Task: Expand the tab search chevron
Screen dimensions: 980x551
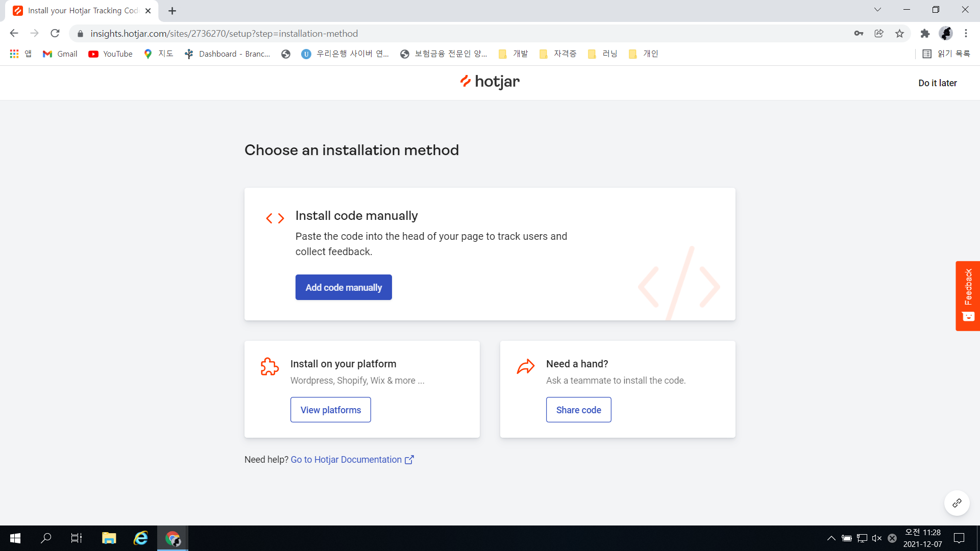Action: click(x=877, y=10)
